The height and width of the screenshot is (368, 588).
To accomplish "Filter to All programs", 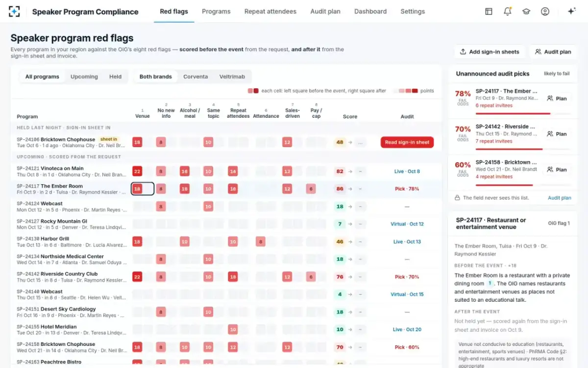I will pos(42,77).
